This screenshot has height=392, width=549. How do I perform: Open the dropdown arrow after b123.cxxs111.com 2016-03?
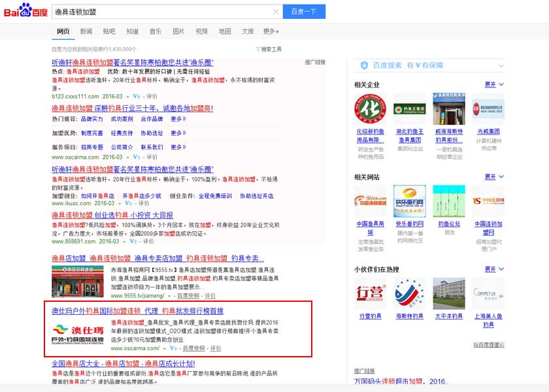point(128,97)
